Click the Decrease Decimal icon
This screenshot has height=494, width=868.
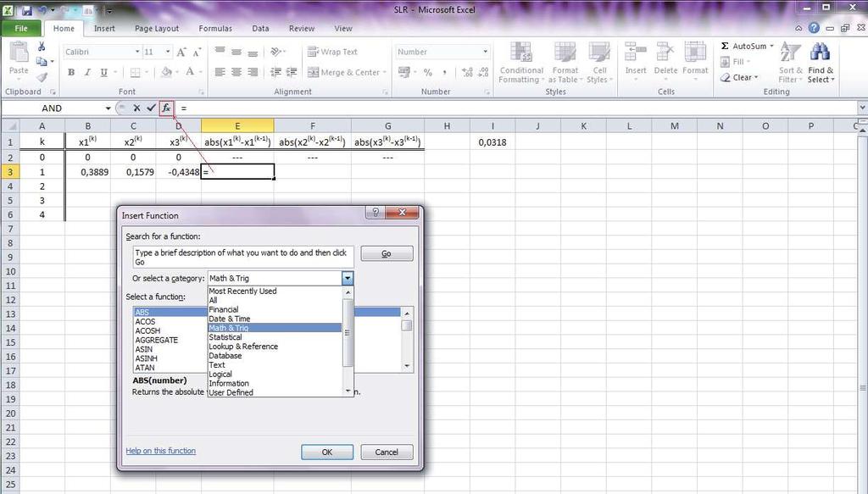click(x=483, y=73)
